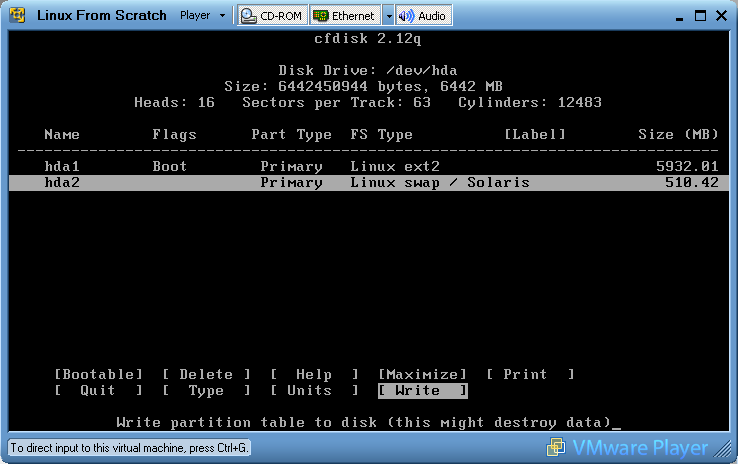Click the VMware Player application icon in title bar
The image size is (738, 464).
17,15
